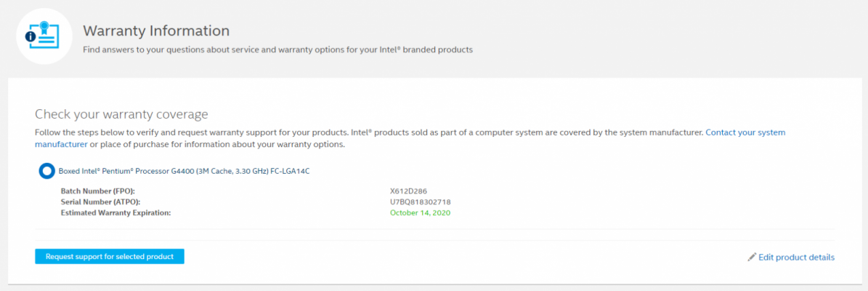Click the Warranty Information certificate icon
868x291 pixels.
[x=44, y=36]
